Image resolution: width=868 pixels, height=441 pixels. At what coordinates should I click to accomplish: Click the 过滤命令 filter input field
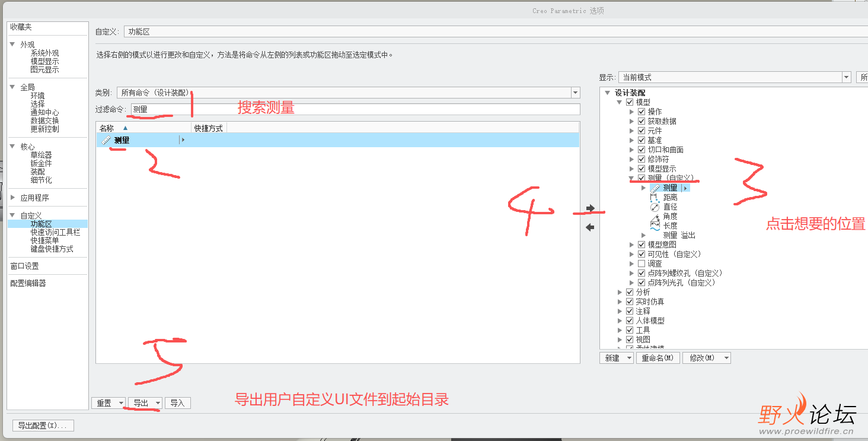point(355,109)
